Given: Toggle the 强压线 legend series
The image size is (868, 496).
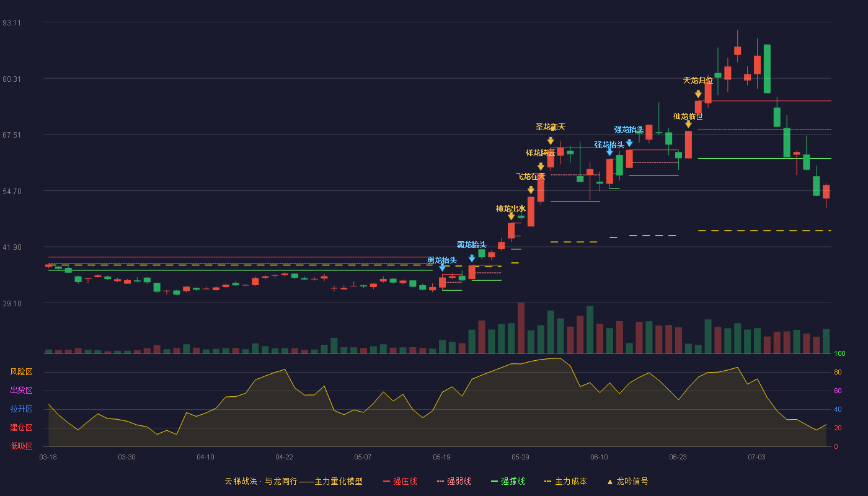Looking at the screenshot, I should 400,481.
